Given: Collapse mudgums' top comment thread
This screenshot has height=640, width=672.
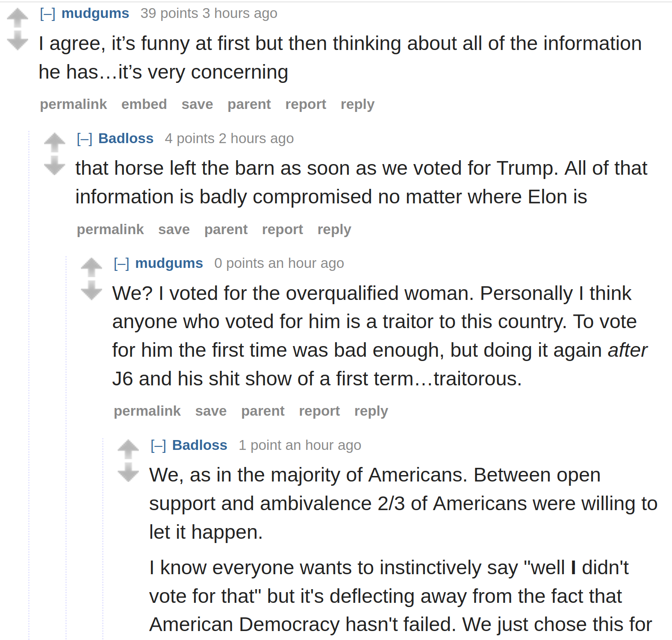Looking at the screenshot, I should click(47, 14).
